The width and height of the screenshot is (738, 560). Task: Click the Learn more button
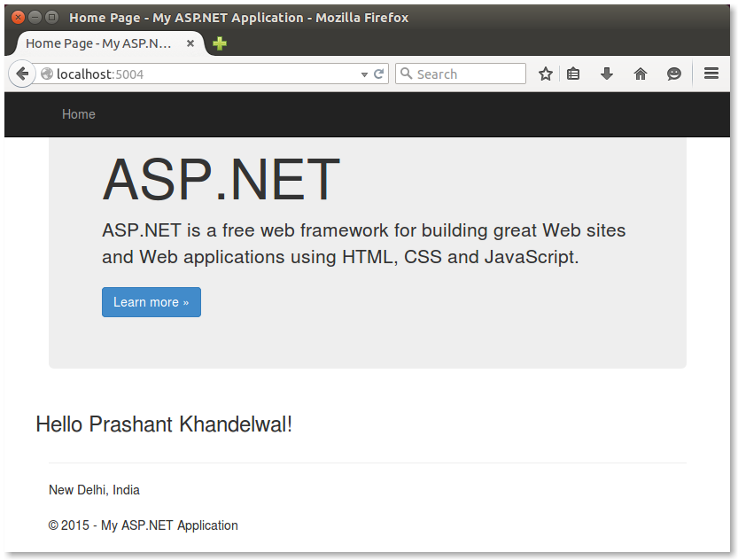click(x=151, y=302)
